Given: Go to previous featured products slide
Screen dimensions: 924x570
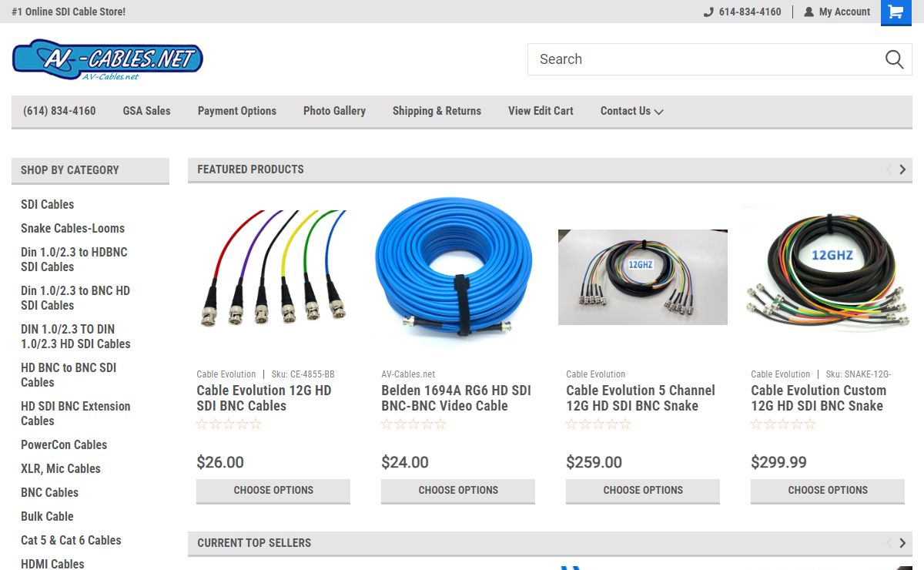Looking at the screenshot, I should point(889,169).
